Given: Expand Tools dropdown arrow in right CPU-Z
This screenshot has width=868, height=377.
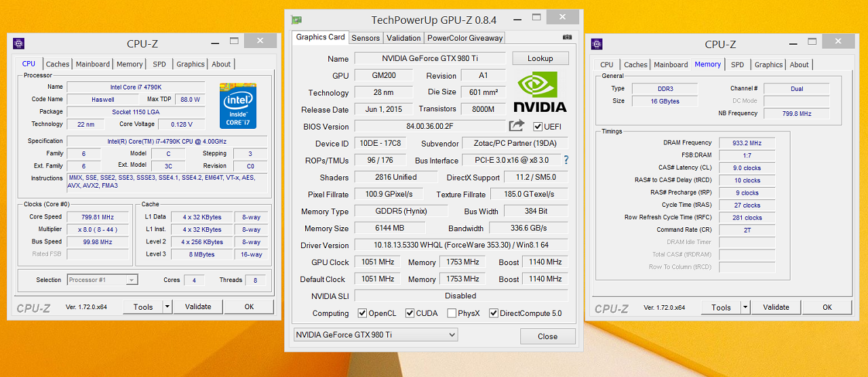Looking at the screenshot, I should coord(745,307).
